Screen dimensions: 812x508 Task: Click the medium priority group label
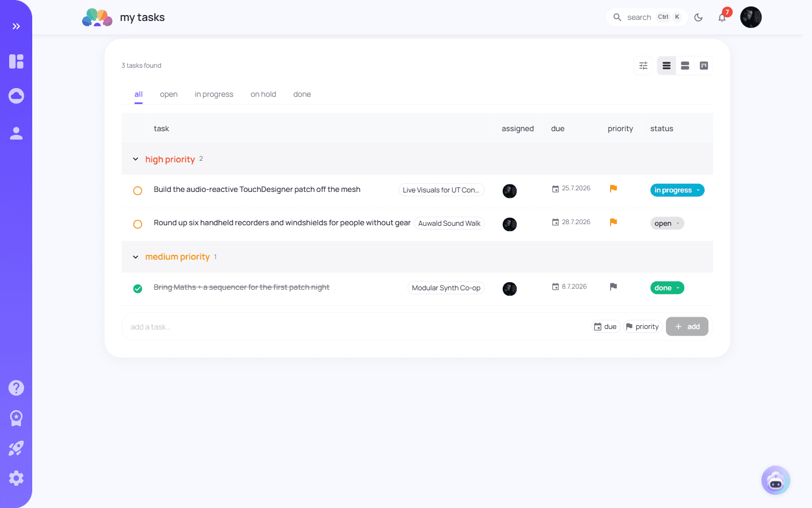177,257
